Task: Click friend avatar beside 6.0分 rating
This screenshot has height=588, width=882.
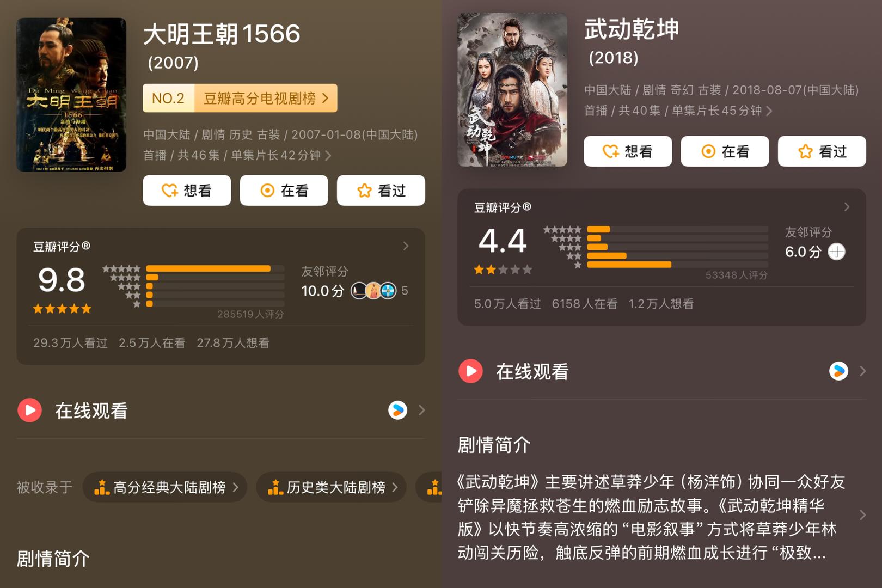Action: (836, 252)
